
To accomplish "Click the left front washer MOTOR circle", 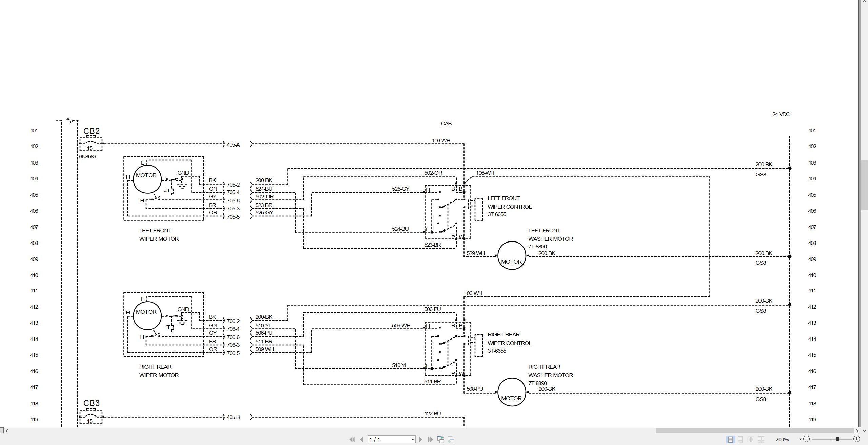I will coord(512,255).
